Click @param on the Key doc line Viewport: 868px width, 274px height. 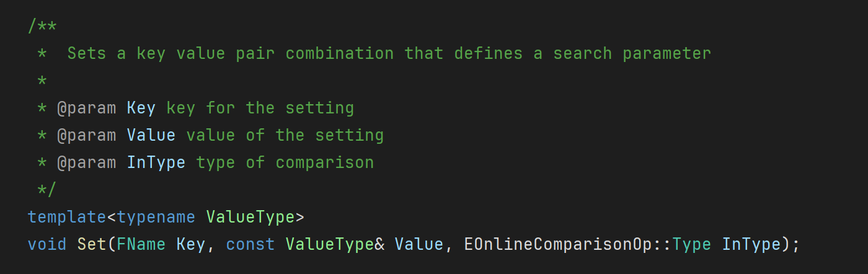point(87,108)
